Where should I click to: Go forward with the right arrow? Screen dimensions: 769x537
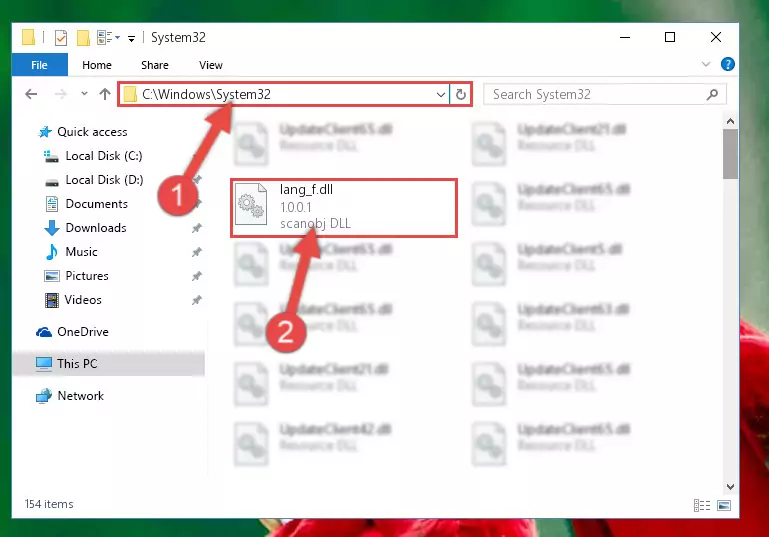pos(60,94)
